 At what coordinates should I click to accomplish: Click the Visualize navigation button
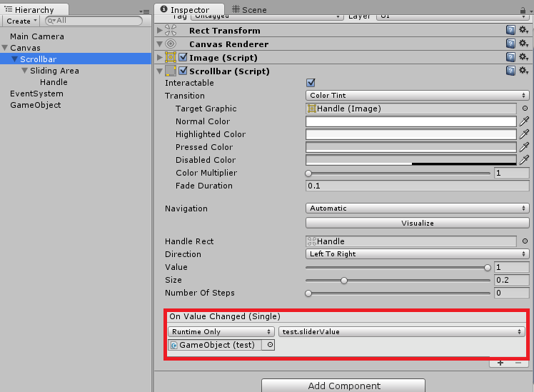coord(417,223)
